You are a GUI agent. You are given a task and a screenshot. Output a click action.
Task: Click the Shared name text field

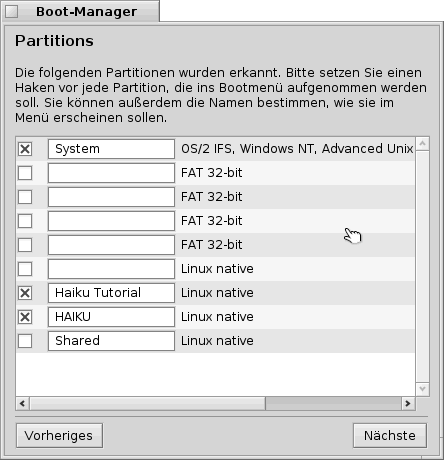click(x=111, y=341)
